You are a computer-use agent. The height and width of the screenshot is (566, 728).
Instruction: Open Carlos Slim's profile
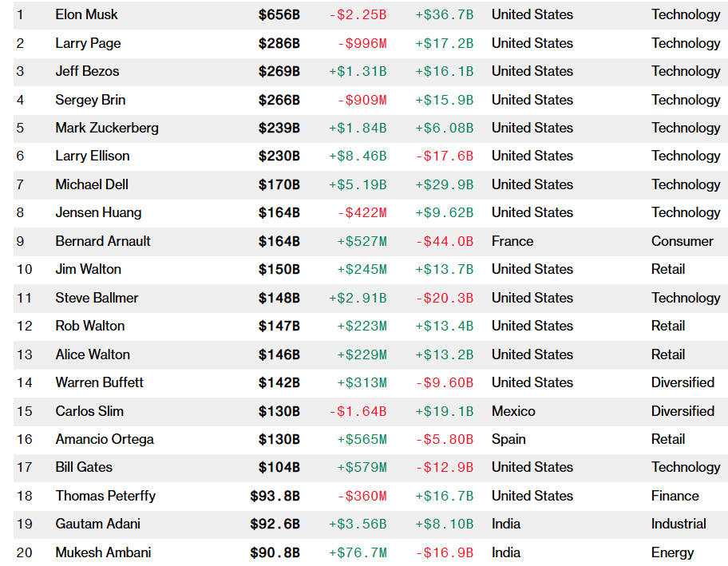click(89, 411)
